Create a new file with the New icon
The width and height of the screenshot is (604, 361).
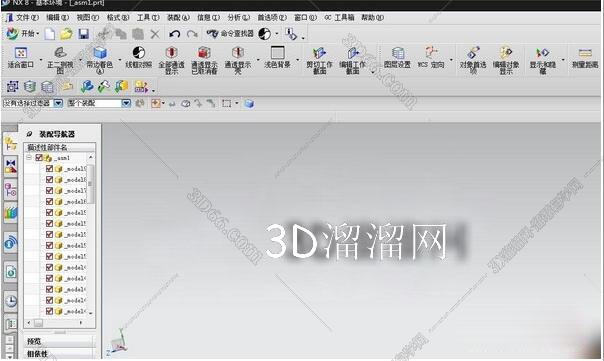pyautogui.click(x=50, y=34)
